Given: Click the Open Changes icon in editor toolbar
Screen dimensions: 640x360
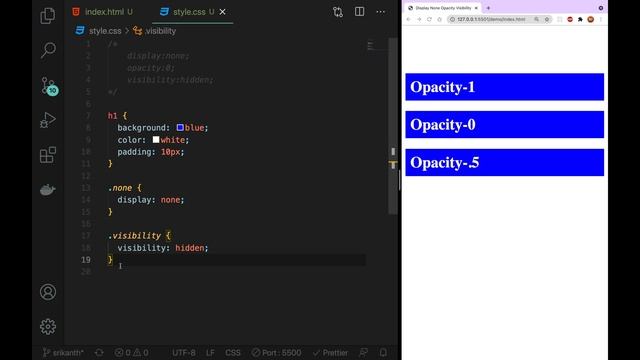Looking at the screenshot, I should (x=338, y=12).
